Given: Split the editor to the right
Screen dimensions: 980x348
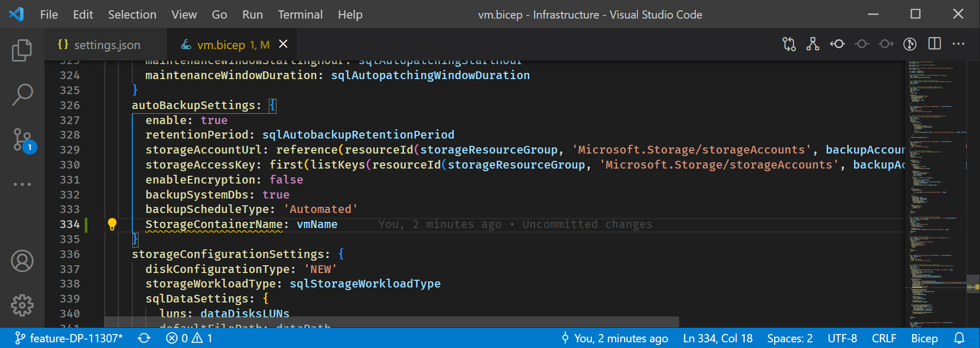Looking at the screenshot, I should (x=935, y=44).
